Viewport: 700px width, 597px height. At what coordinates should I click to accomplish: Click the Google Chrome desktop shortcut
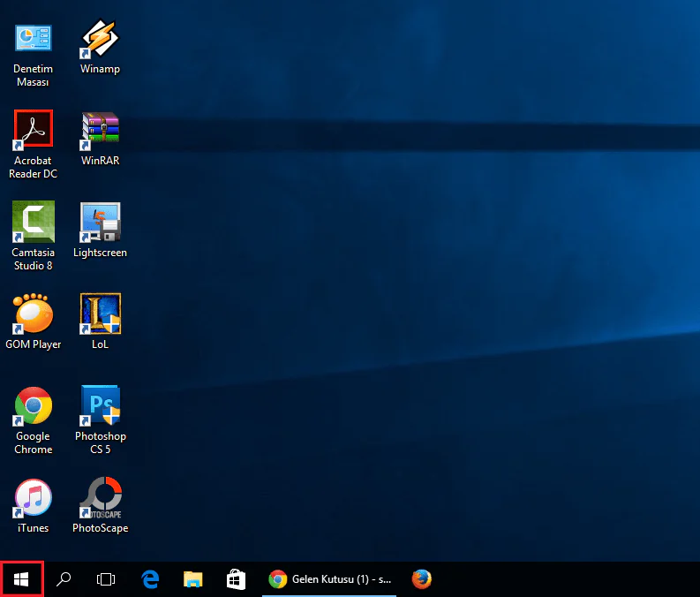[33, 405]
